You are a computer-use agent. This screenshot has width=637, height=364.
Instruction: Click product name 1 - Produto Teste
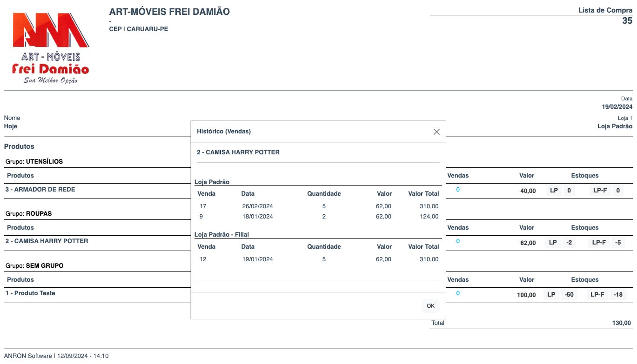coord(30,293)
